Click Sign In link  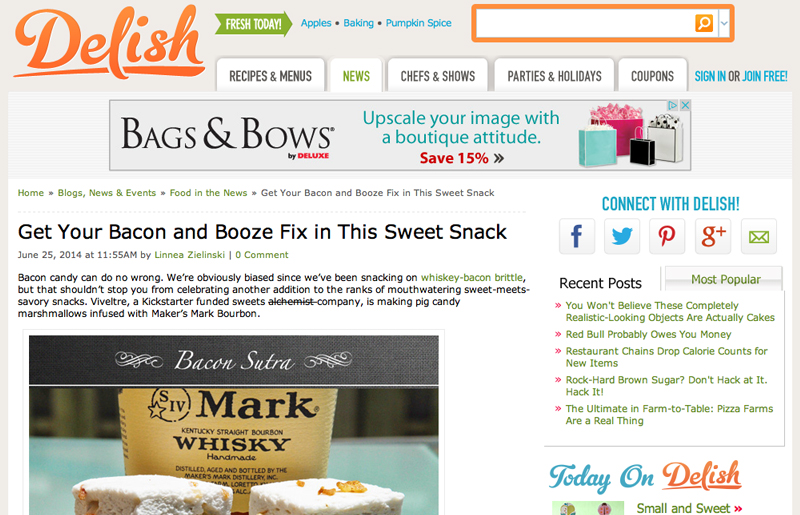[x=710, y=77]
